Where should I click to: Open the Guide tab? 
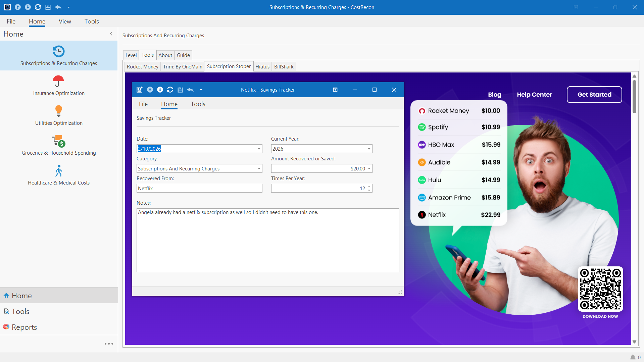[x=183, y=55]
